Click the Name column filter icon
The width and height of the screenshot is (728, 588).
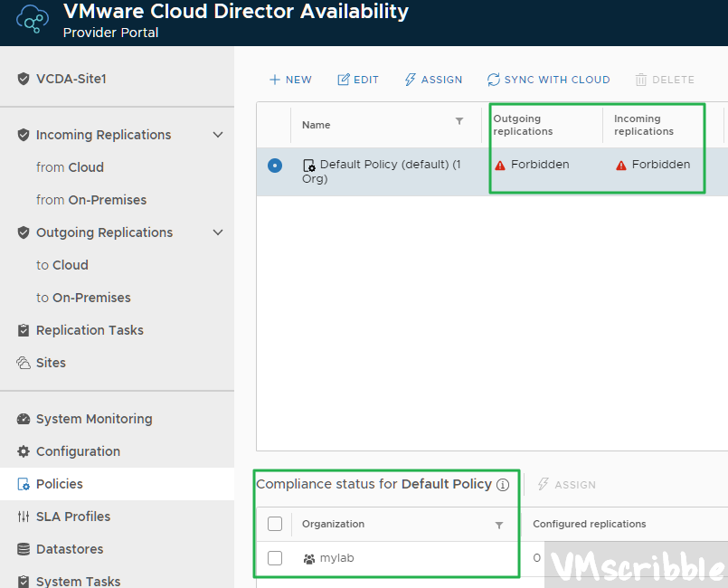[459, 121]
